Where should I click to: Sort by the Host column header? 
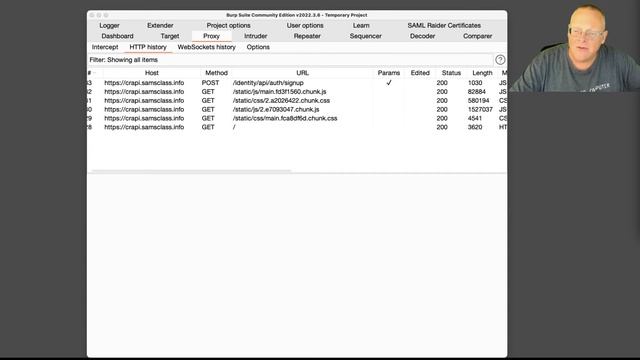pos(151,73)
